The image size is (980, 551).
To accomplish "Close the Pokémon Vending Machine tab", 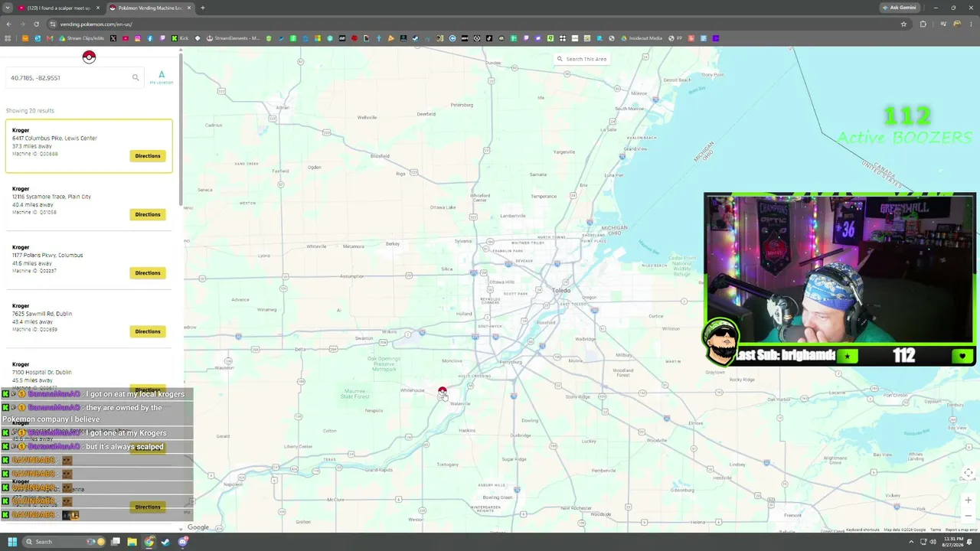I will [x=189, y=8].
